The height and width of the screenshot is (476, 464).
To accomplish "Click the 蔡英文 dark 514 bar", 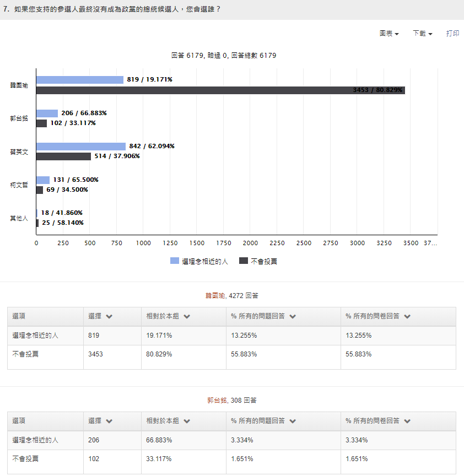I will point(63,156).
